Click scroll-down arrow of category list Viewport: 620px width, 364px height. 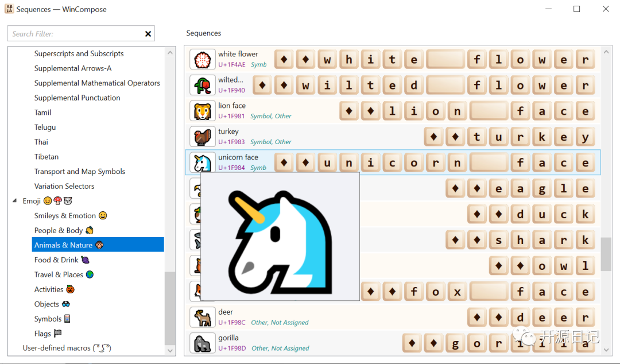pyautogui.click(x=170, y=351)
